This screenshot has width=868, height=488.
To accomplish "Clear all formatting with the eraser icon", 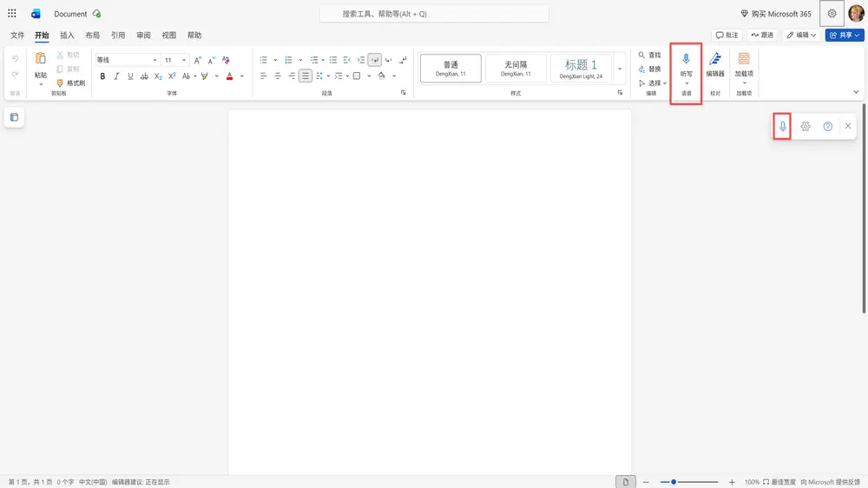I will [x=226, y=60].
